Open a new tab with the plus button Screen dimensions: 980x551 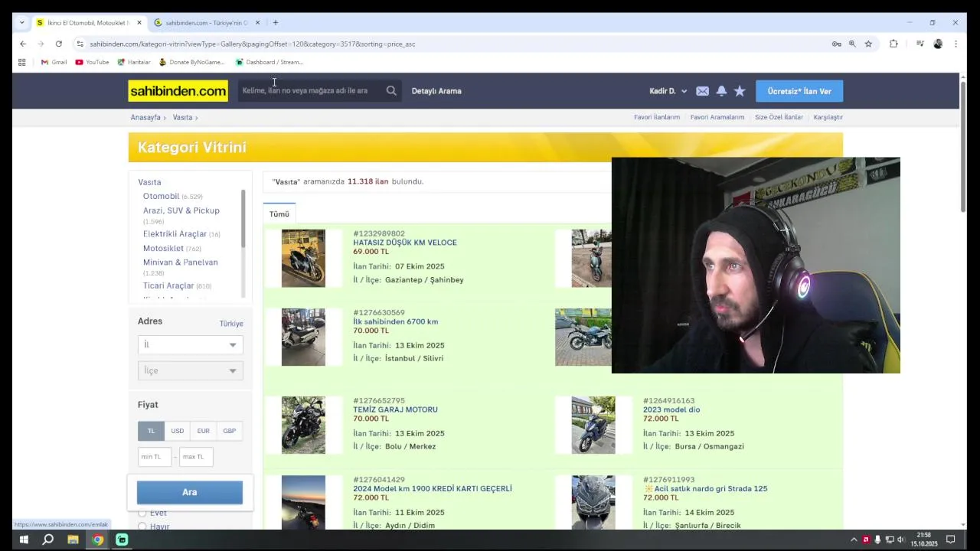tap(276, 22)
